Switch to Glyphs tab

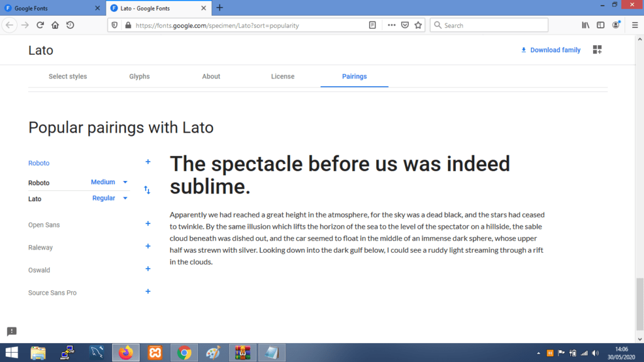click(x=139, y=76)
